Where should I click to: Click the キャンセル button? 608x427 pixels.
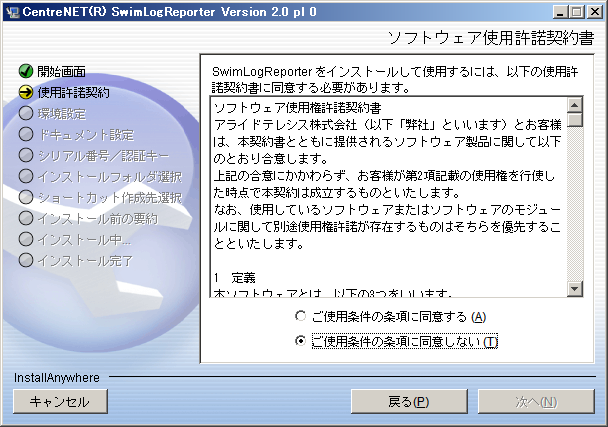60,401
